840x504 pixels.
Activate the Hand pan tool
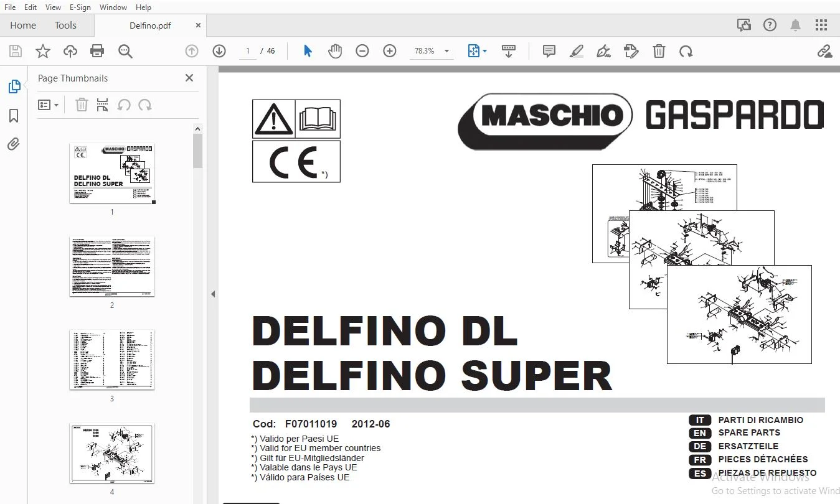click(335, 51)
